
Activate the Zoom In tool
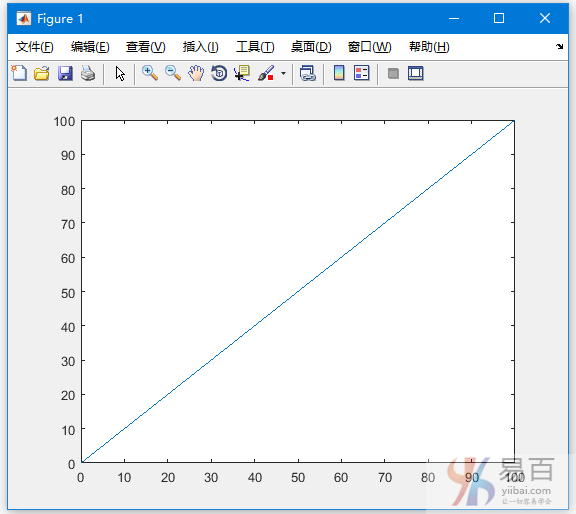tap(150, 73)
